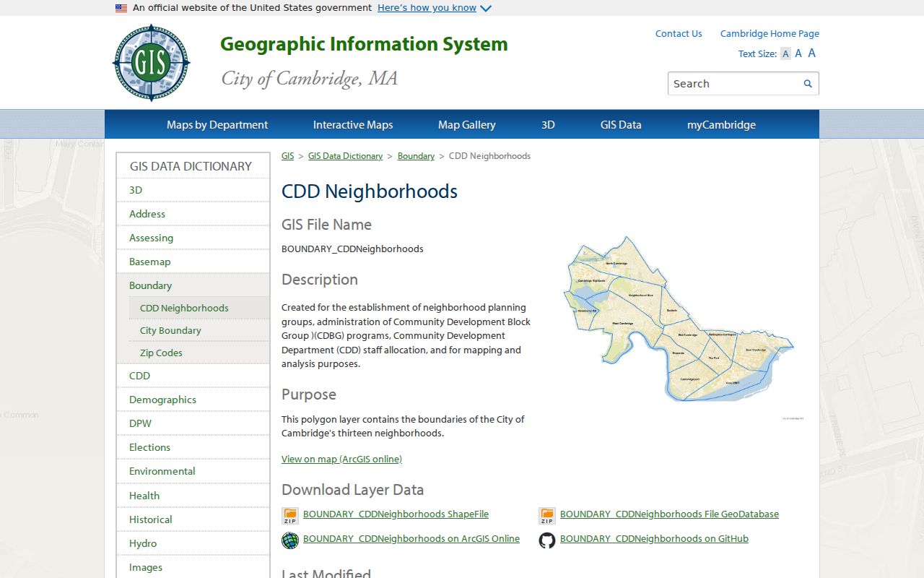Click the ArcGIS Online globe icon
Screen dimensions: 924x578
(x=290, y=540)
